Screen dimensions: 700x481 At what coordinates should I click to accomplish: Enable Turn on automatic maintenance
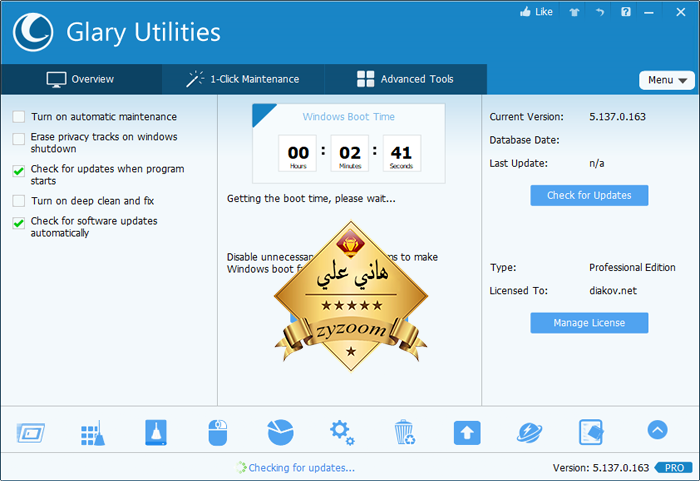[19, 117]
